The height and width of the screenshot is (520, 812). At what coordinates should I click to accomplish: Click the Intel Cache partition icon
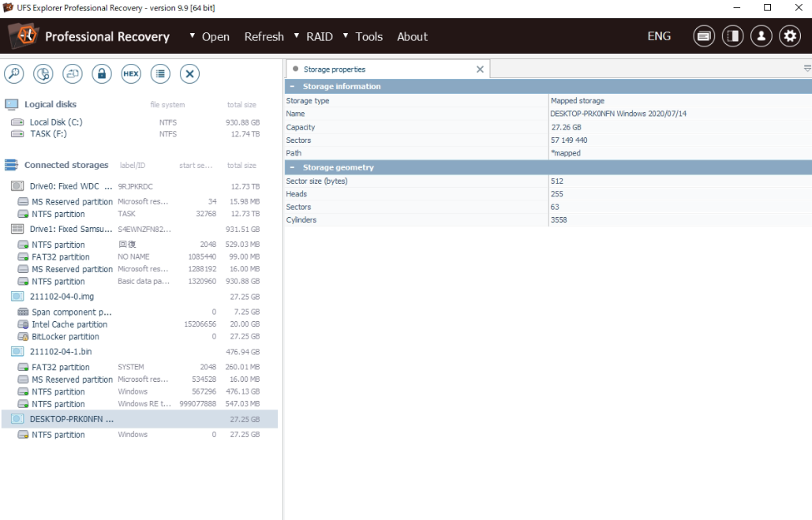pos(23,324)
